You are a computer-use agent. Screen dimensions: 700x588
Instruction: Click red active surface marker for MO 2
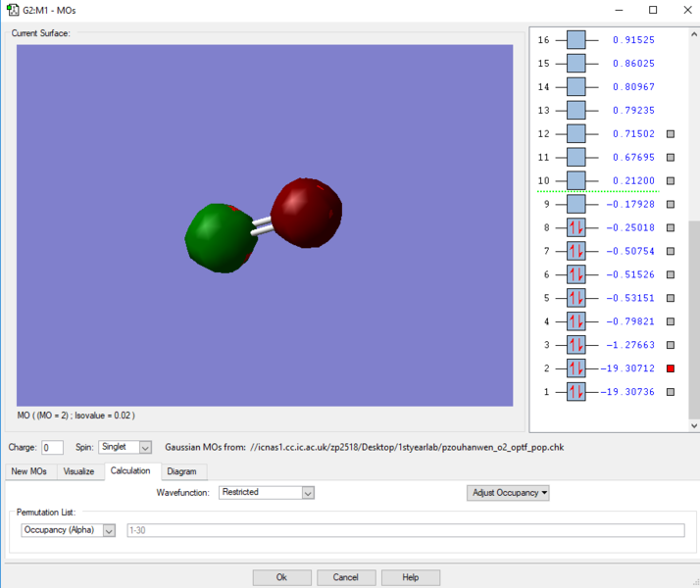click(671, 368)
